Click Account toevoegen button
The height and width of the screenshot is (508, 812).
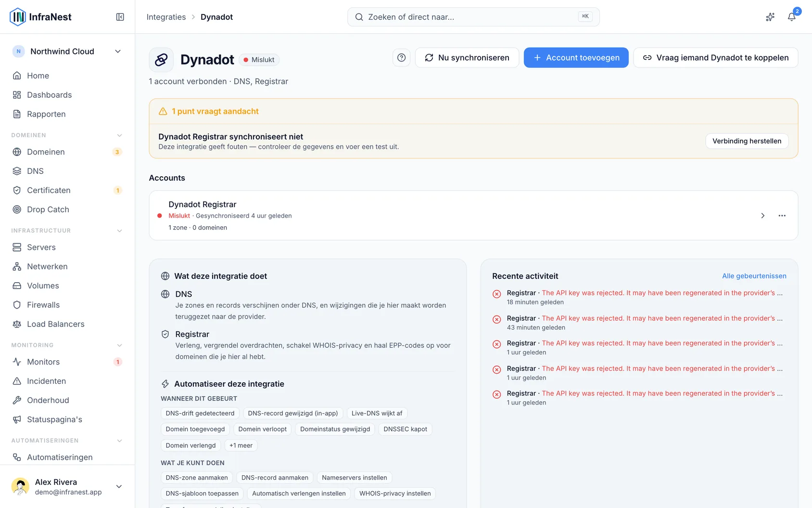576,58
